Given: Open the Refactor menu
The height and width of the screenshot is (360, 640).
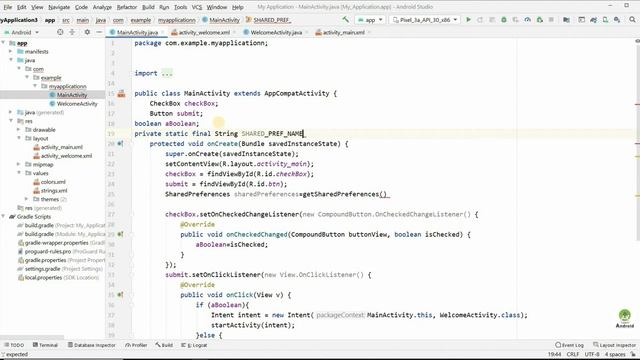Looking at the screenshot, I should (x=127, y=7).
